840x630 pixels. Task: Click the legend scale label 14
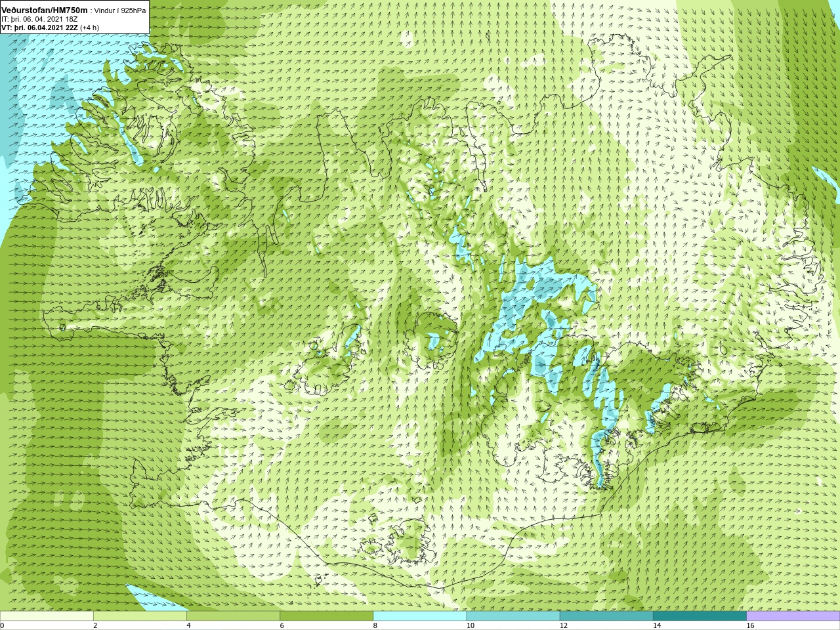(x=657, y=625)
